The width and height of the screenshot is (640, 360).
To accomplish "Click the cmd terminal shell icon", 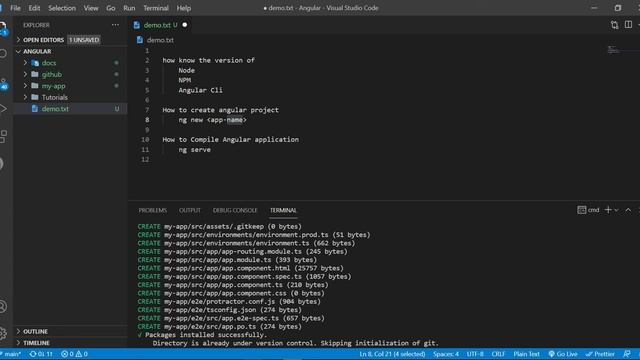I will coord(581,210).
